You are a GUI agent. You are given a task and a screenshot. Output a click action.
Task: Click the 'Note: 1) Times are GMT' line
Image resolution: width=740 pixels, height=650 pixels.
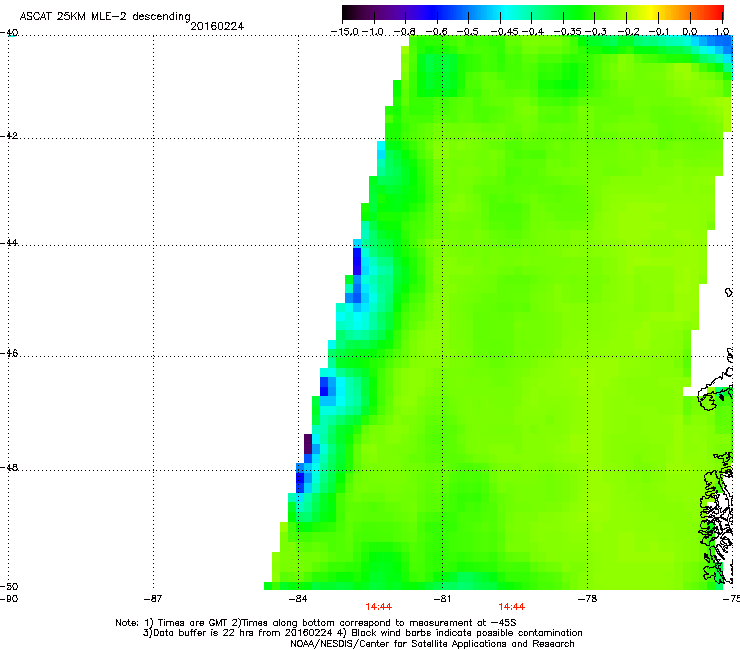tap(316, 623)
